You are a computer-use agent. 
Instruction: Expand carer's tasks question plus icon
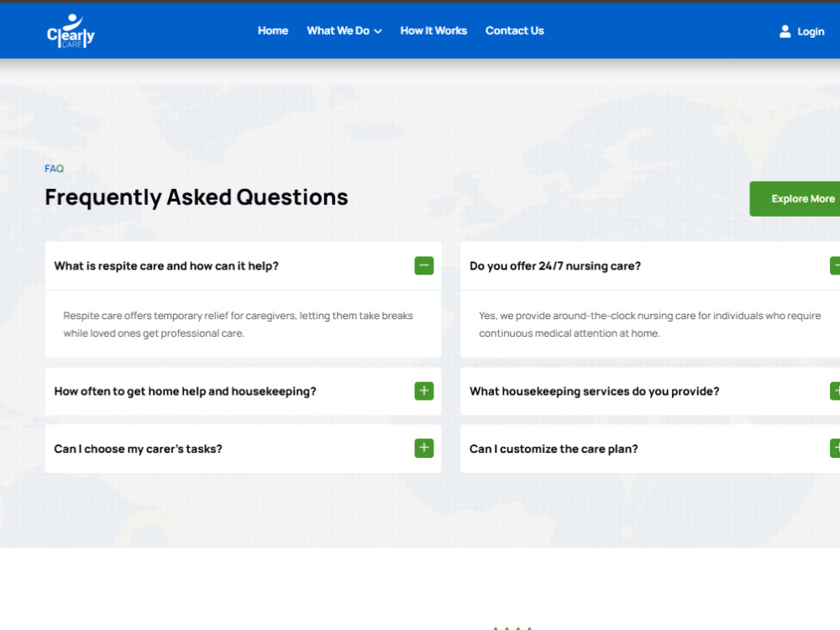click(x=423, y=448)
